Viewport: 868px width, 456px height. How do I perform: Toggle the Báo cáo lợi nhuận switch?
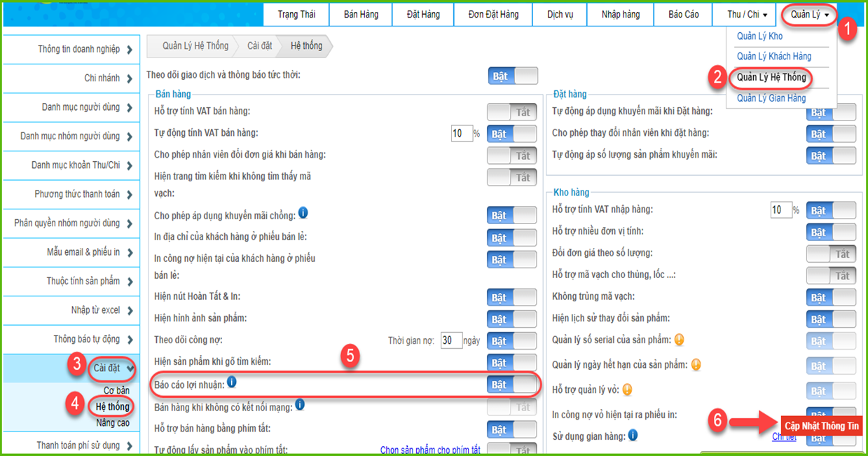[511, 385]
